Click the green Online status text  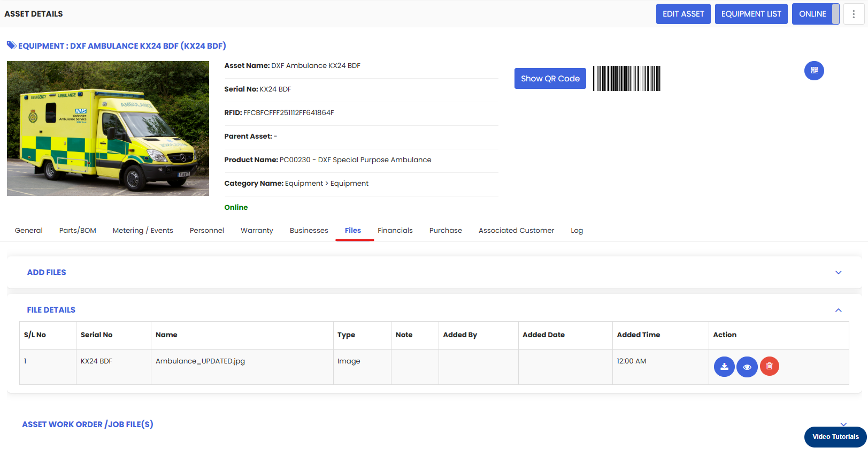[x=236, y=207]
